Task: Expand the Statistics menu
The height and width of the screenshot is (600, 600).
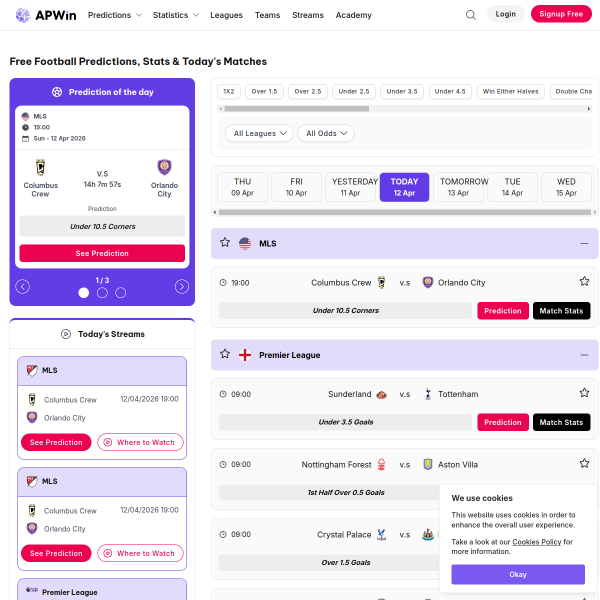Action: click(176, 15)
